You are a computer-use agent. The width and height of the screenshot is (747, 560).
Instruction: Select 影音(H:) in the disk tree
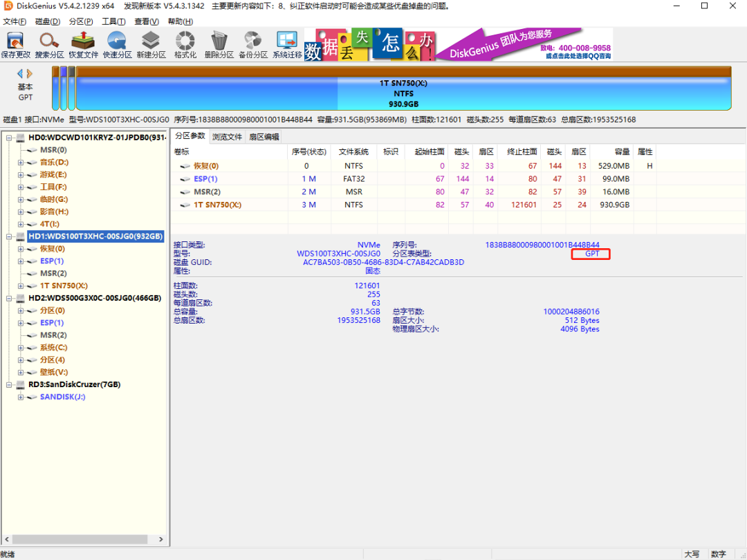54,212
